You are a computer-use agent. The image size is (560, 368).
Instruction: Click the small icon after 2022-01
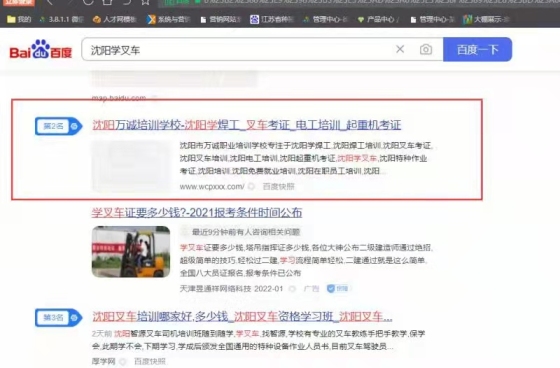[292, 289]
